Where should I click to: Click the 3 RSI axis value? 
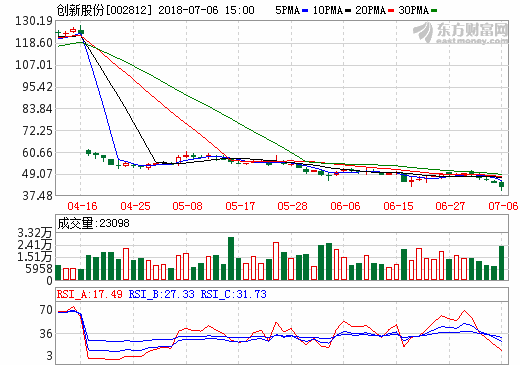pyautogui.click(x=50, y=356)
